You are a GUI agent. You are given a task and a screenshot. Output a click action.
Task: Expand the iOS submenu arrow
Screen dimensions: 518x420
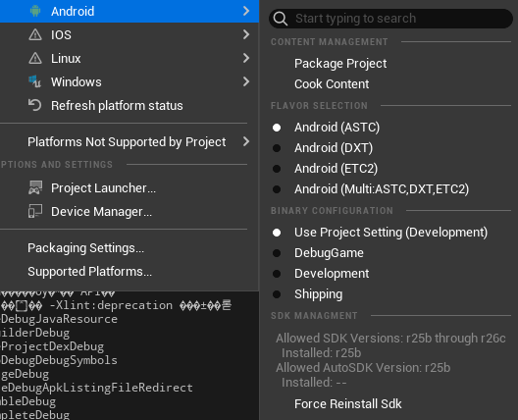click(x=246, y=34)
